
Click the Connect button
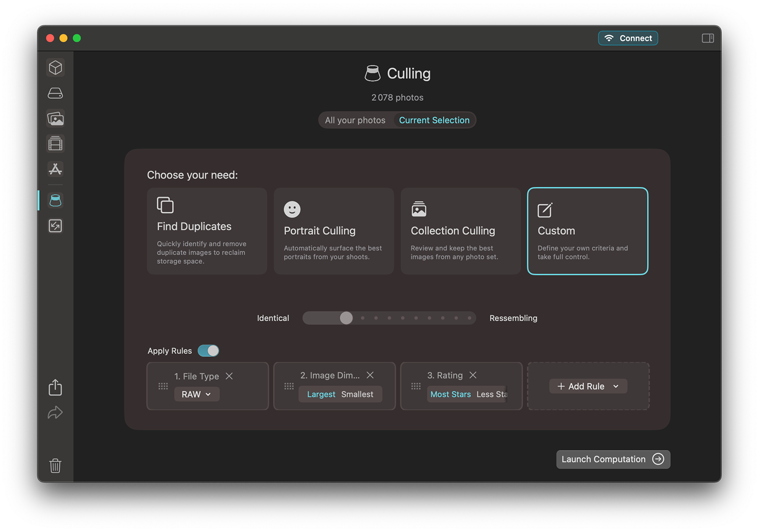point(628,38)
